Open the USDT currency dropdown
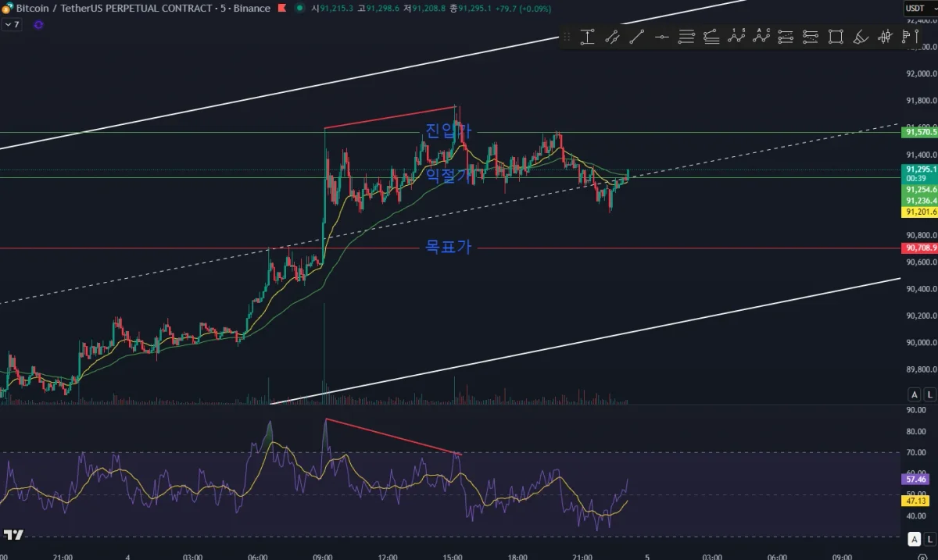Image resolution: width=938 pixels, height=560 pixels. 920,8
